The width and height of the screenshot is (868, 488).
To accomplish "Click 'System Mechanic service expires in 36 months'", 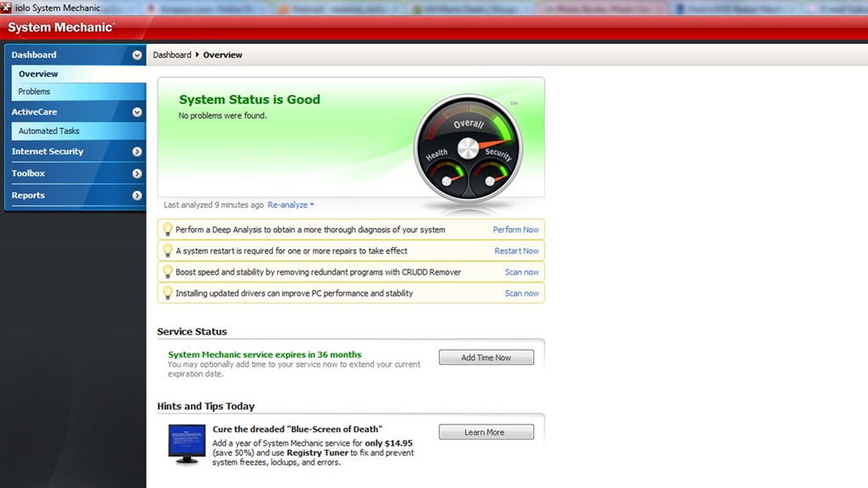I will coord(264,355).
